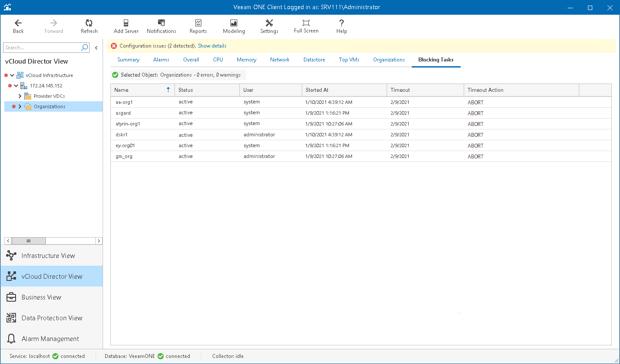Open the Network tab
The width and height of the screenshot is (620, 364).
point(280,60)
